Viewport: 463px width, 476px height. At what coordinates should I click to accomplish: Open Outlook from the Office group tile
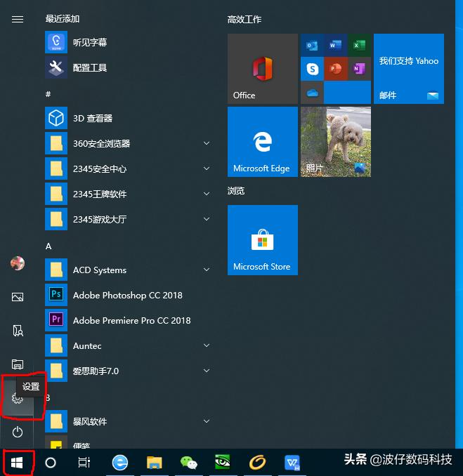(312, 45)
